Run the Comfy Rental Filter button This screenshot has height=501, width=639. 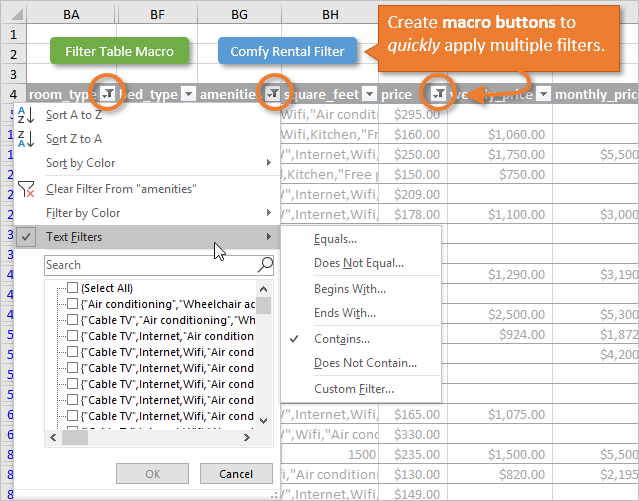pyautogui.click(x=287, y=51)
